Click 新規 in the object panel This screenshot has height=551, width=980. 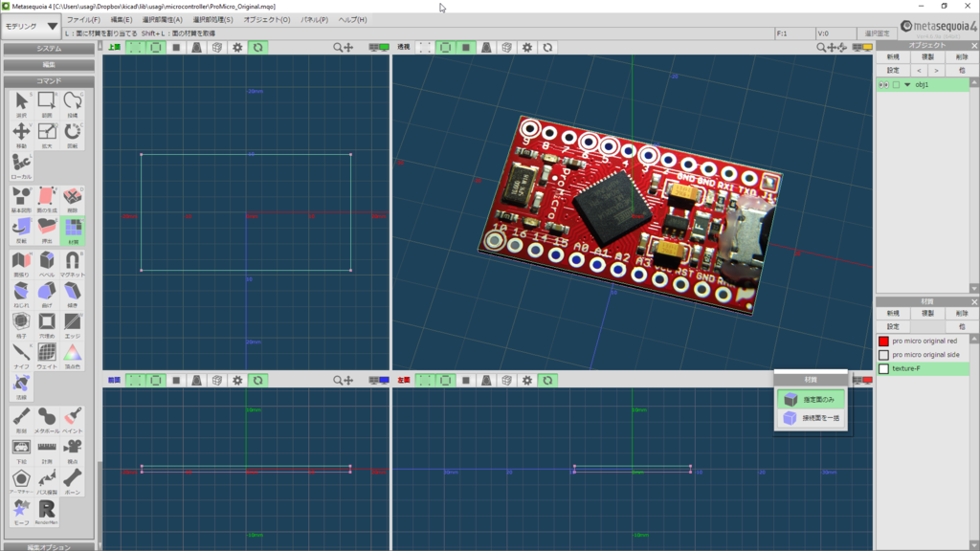[893, 56]
